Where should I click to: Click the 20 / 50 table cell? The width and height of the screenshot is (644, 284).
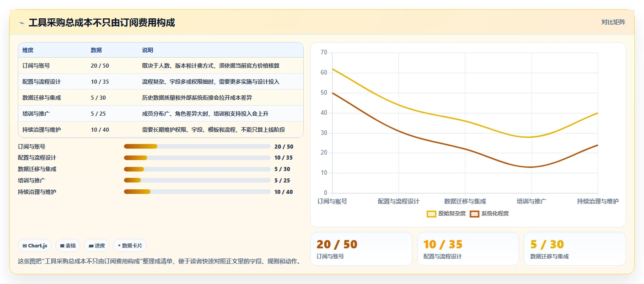[x=100, y=66]
